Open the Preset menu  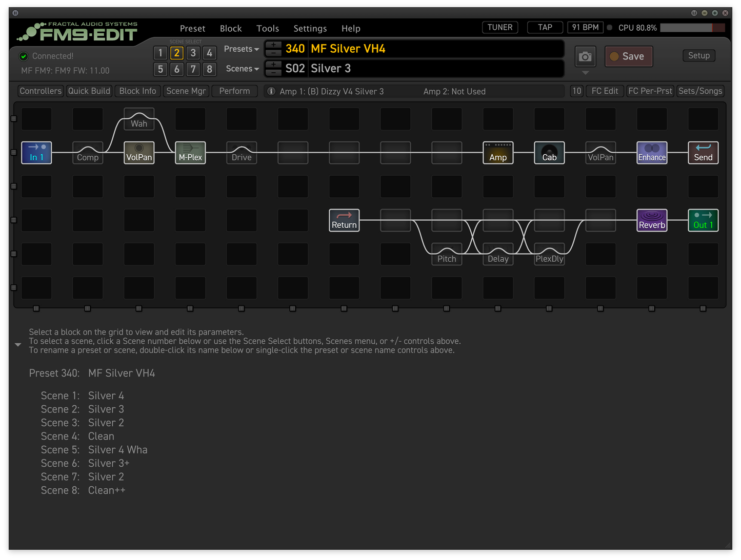192,29
